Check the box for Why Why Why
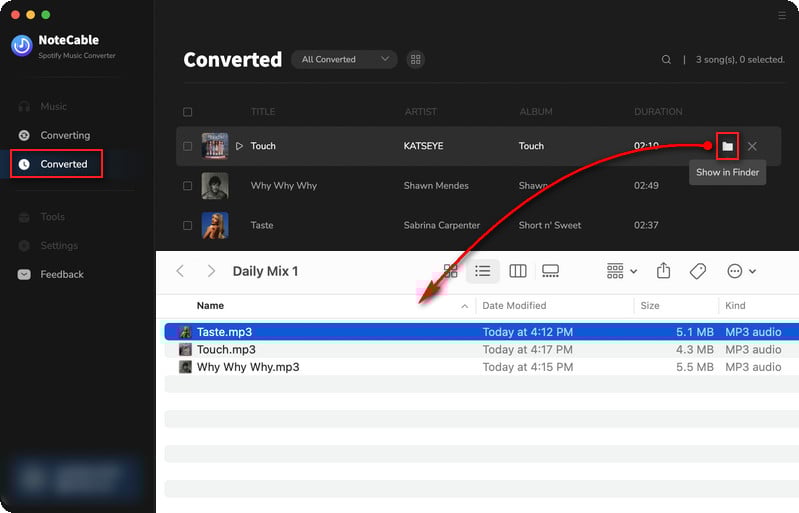Screen dimensions: 799x513 [188, 185]
